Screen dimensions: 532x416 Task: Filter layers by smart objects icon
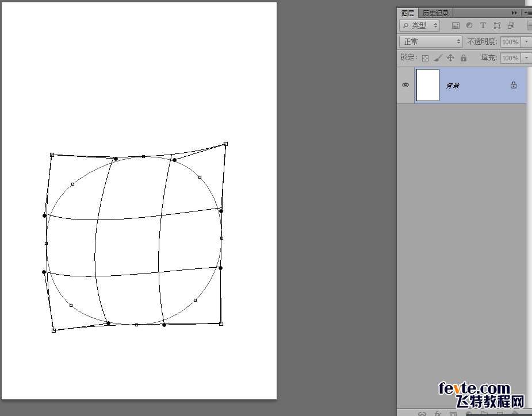click(511, 25)
